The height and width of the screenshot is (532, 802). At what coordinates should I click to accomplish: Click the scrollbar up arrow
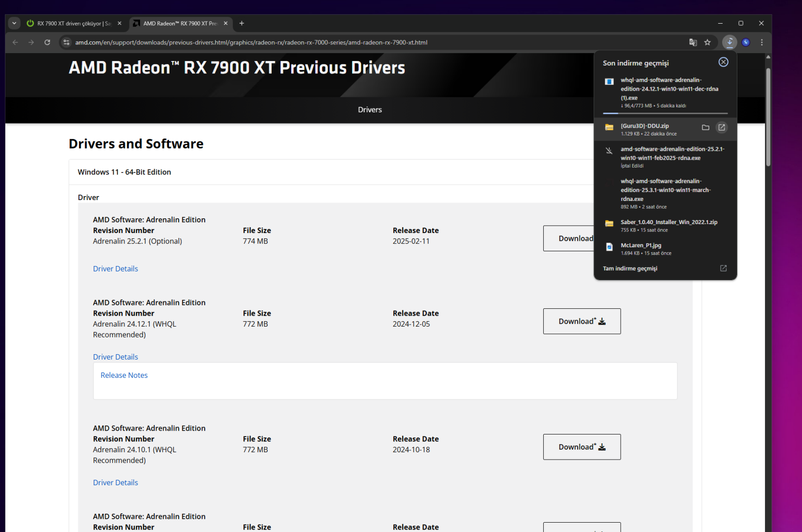(x=768, y=57)
